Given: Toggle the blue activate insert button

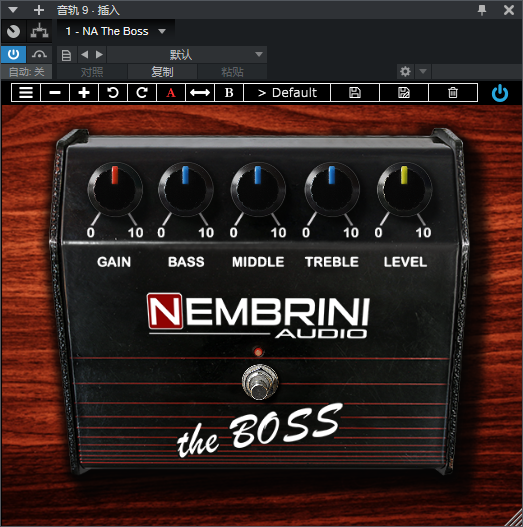Looking at the screenshot, I should click(13, 54).
